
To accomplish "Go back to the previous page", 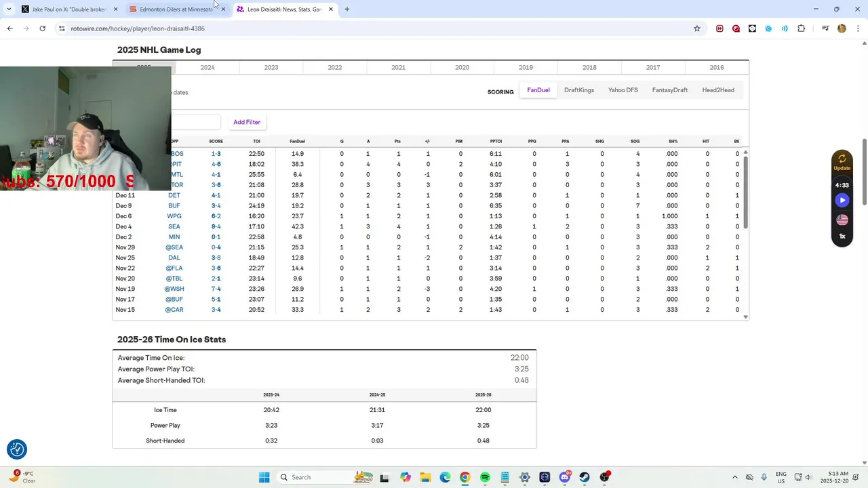I will click(x=9, y=28).
